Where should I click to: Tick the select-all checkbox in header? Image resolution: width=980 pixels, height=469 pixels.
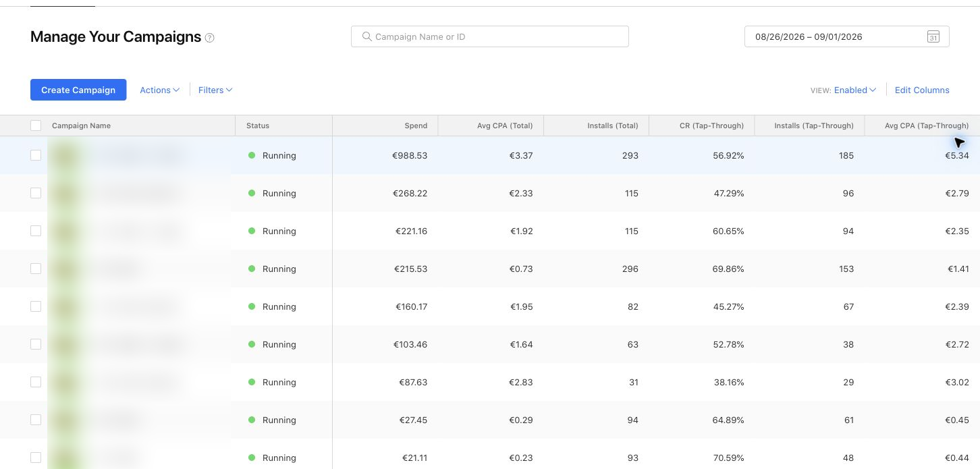(x=36, y=126)
